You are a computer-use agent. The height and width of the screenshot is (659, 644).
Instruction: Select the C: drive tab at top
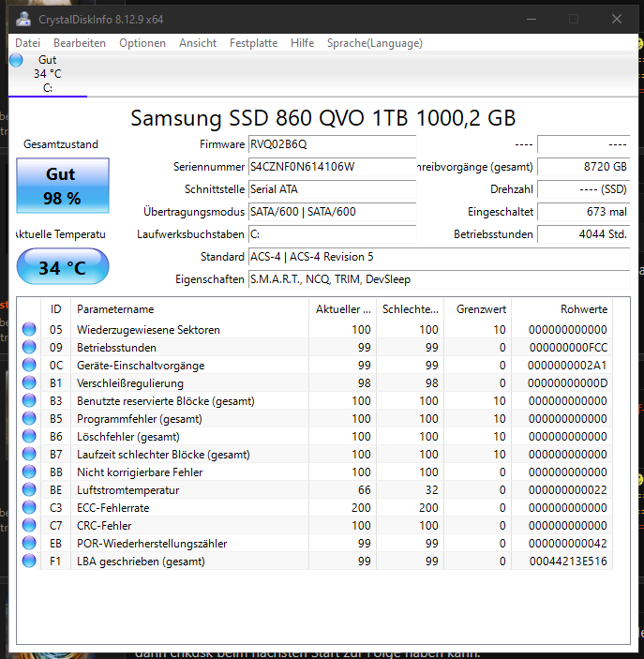tap(48, 74)
